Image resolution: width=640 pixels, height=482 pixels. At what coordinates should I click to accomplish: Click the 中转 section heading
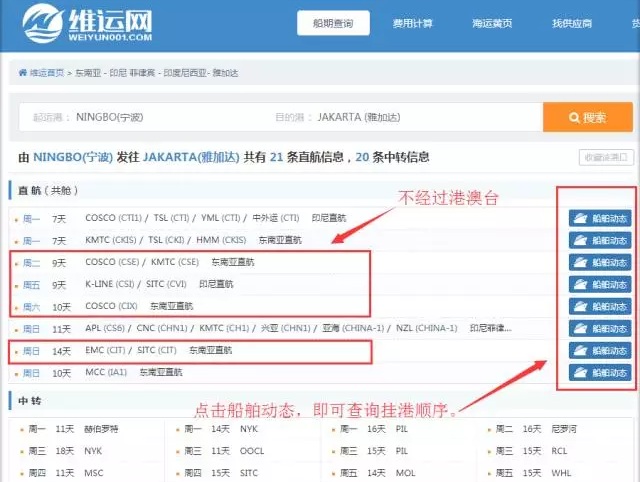pos(30,401)
